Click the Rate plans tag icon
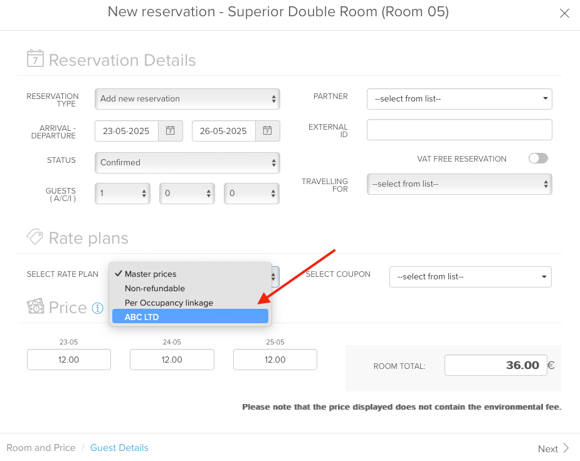This screenshot has width=580, height=461. click(35, 237)
